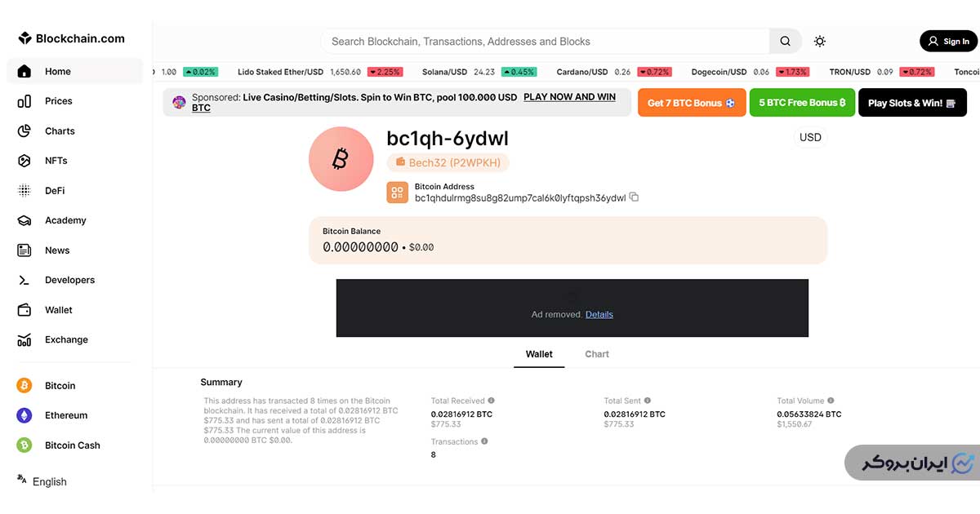Viewport: 980px width, 514px height.
Task: Focus the Search Blockchain input field
Action: [546, 42]
